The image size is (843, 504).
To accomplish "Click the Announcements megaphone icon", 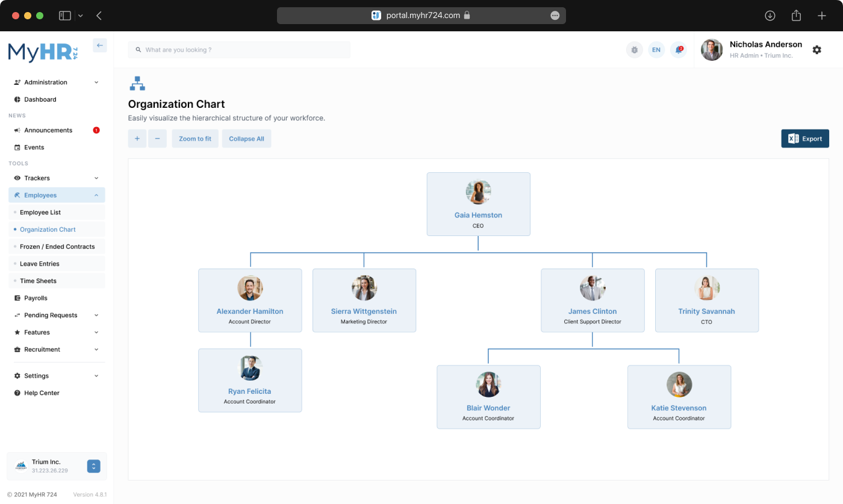I will (x=17, y=130).
